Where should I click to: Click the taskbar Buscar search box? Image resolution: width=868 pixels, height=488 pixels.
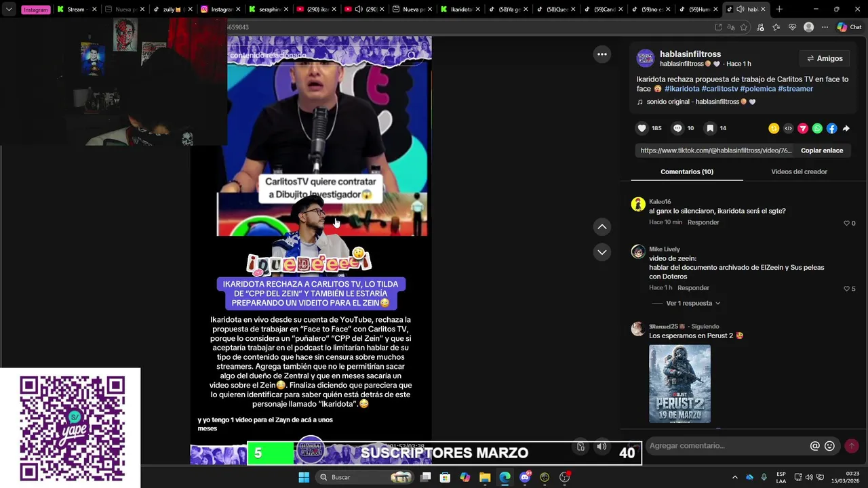(x=366, y=477)
